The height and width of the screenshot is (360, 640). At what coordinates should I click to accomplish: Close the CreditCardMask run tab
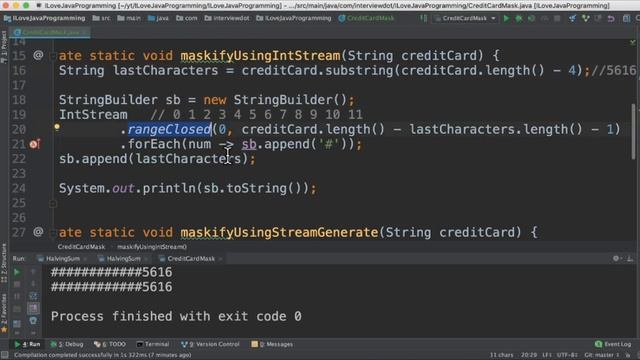point(220,259)
